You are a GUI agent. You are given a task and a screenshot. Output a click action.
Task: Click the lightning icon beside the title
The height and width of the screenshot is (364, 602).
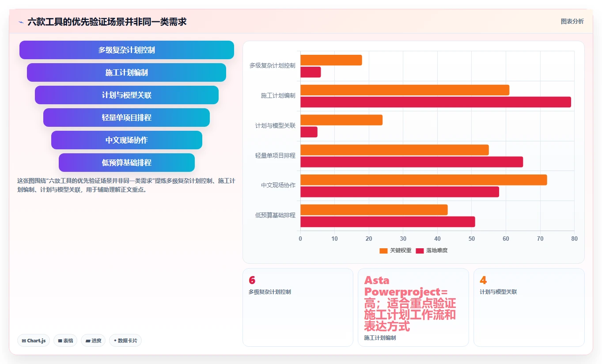click(21, 22)
